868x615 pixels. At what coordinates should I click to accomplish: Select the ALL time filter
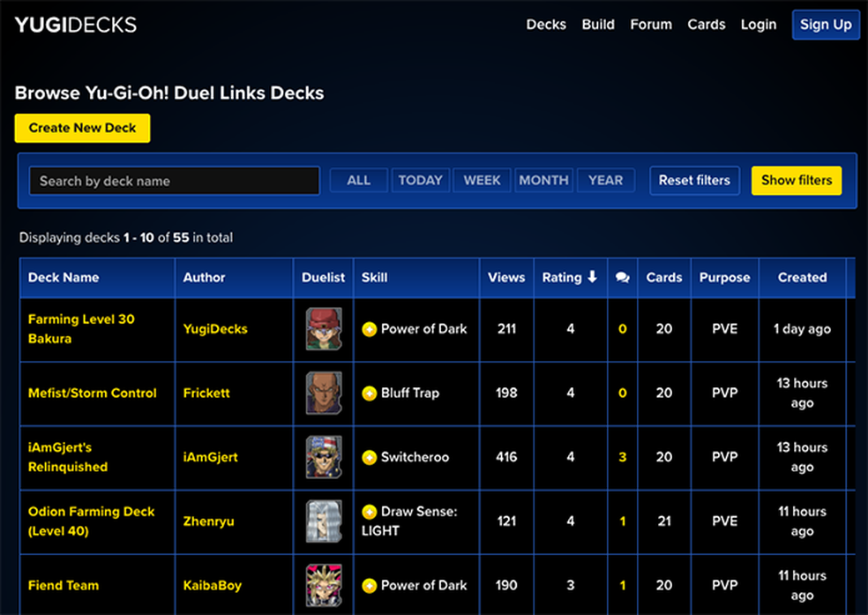click(359, 181)
